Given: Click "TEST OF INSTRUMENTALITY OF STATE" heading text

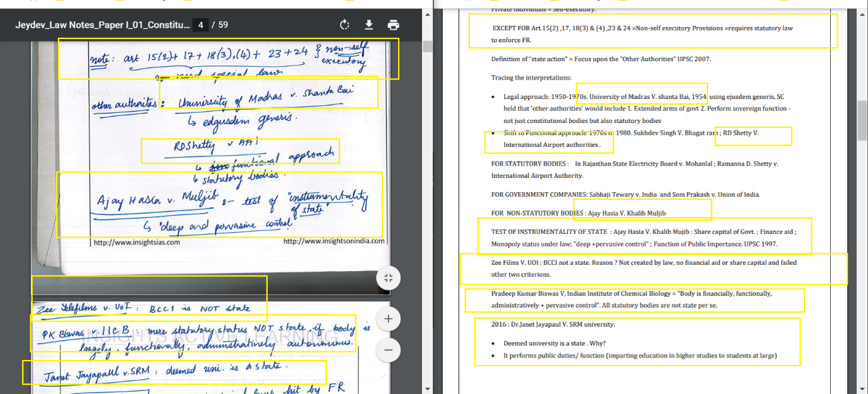Looking at the screenshot, I should 549,232.
